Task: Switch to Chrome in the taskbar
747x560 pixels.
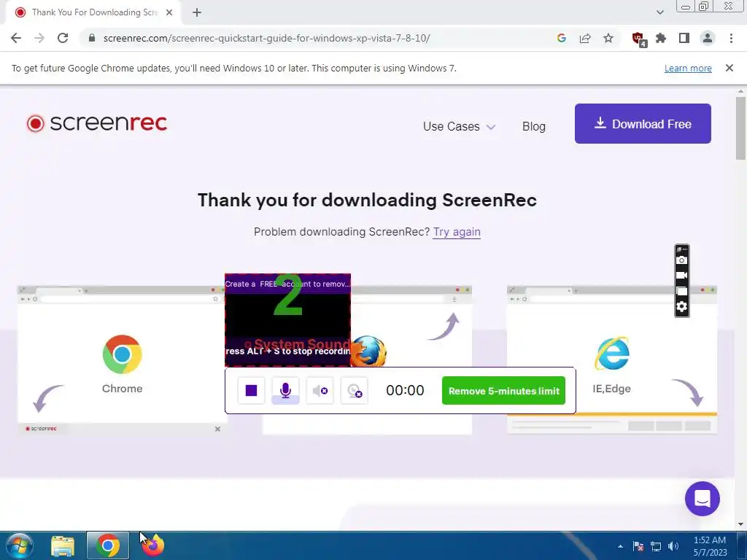Action: [x=108, y=545]
